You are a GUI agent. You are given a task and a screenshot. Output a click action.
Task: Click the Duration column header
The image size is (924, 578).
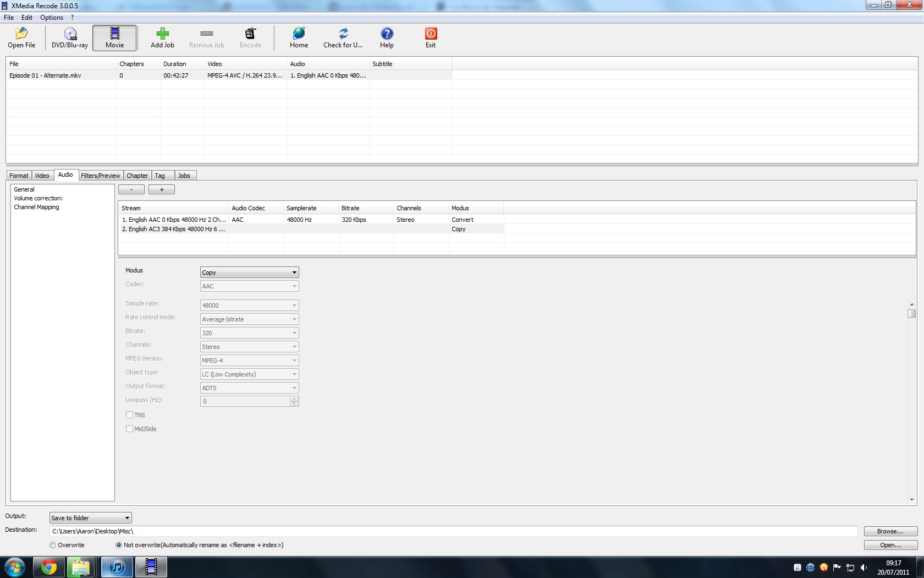[x=183, y=64]
